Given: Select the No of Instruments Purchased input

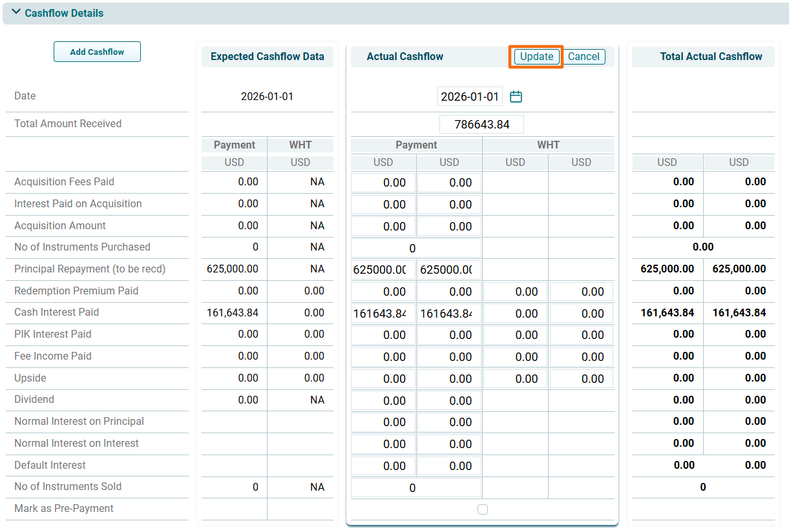Looking at the screenshot, I should [416, 248].
